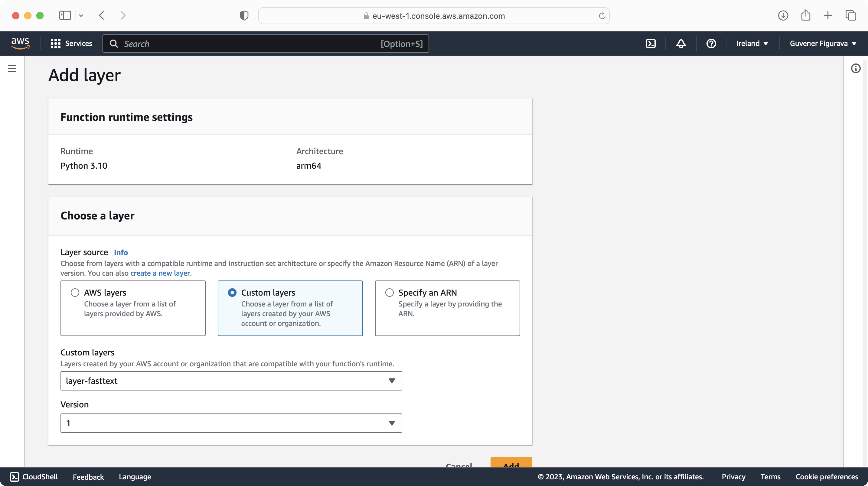Screen dimensions: 868x486
Task: Click the create a new layer link
Action: pyautogui.click(x=160, y=273)
